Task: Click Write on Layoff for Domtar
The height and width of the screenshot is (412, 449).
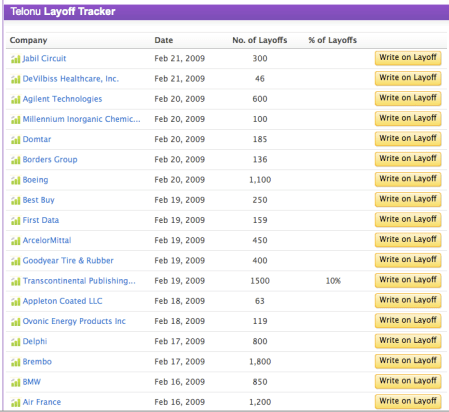Action: coord(408,139)
